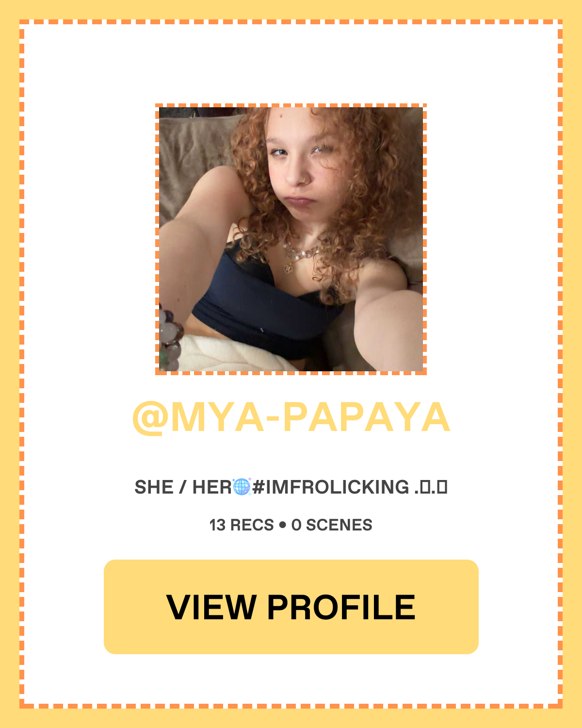Click the 13 RECS count
Screen dimensions: 582x728
[242, 525]
